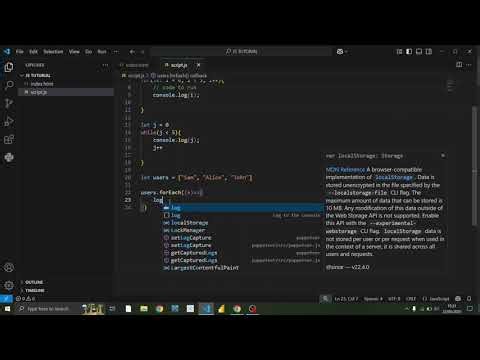
Task: Open the Selection menu
Action: coord(53,52)
